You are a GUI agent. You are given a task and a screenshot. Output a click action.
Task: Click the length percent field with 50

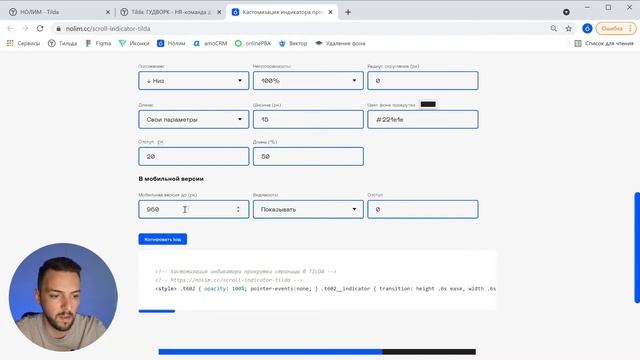308,156
